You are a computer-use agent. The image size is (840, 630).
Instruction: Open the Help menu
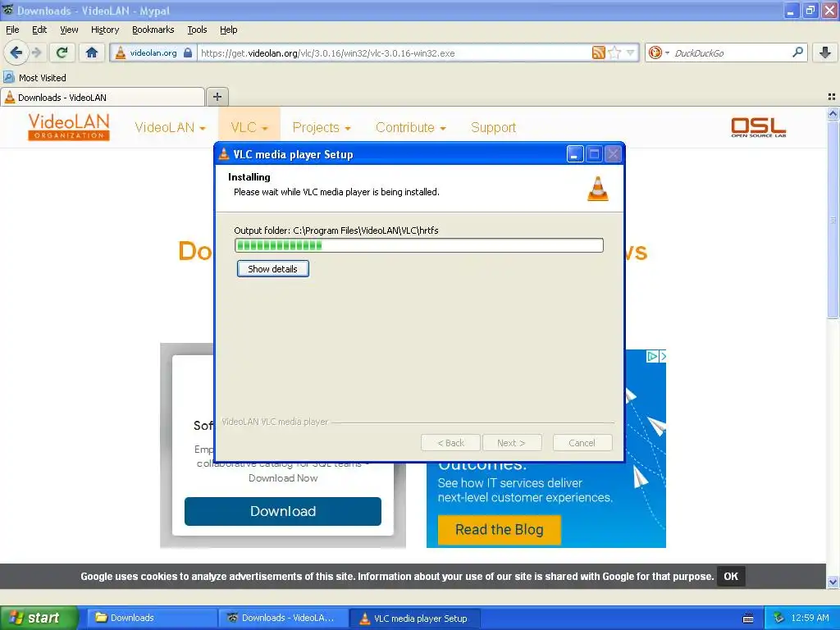pos(229,30)
